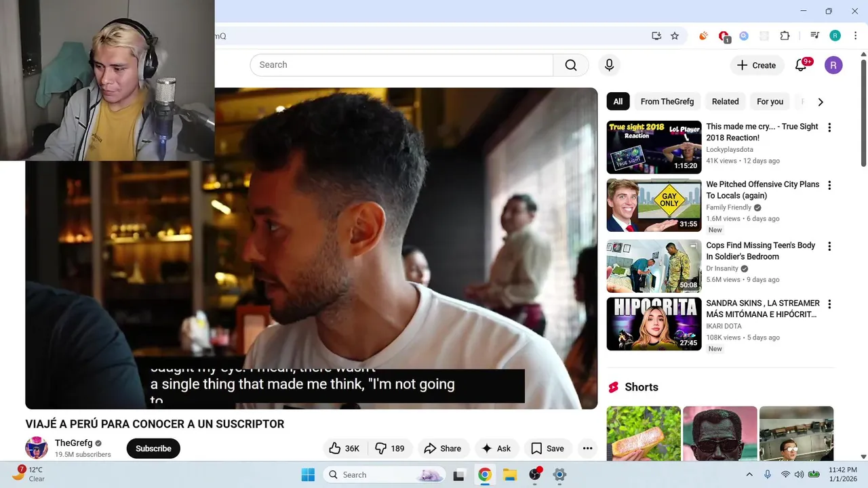The image size is (868, 488).
Task: Click the YouTube search magnifier button
Action: point(571,65)
